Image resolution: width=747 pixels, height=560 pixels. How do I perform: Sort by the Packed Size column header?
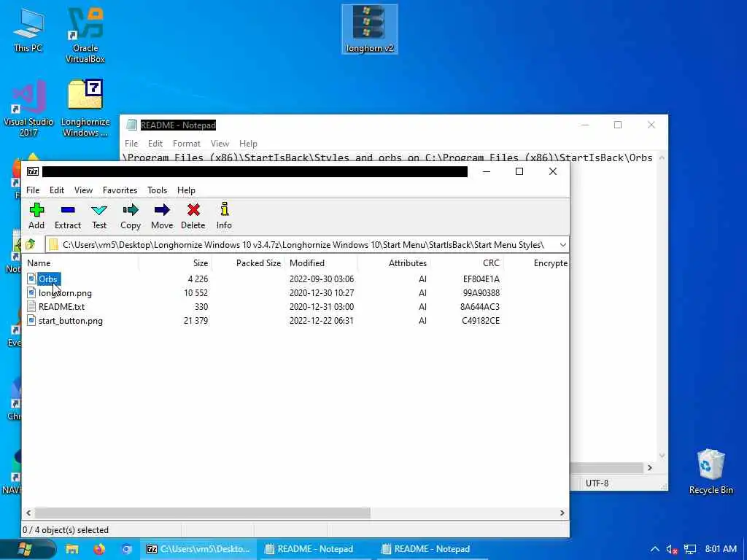tap(249, 262)
